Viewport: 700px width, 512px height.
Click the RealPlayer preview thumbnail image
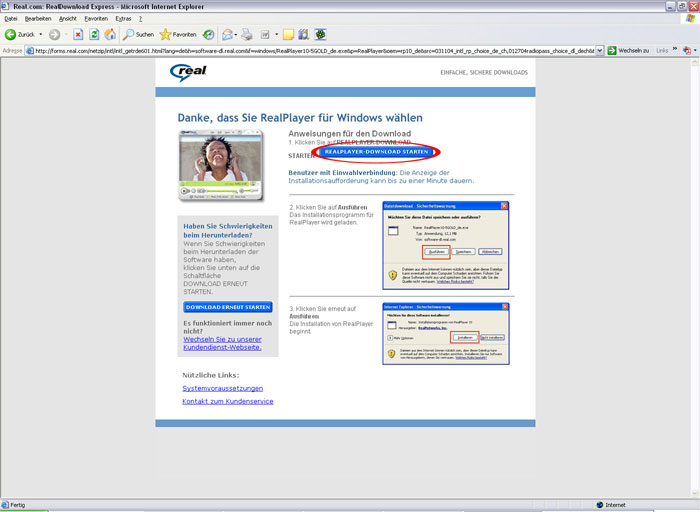(x=221, y=166)
